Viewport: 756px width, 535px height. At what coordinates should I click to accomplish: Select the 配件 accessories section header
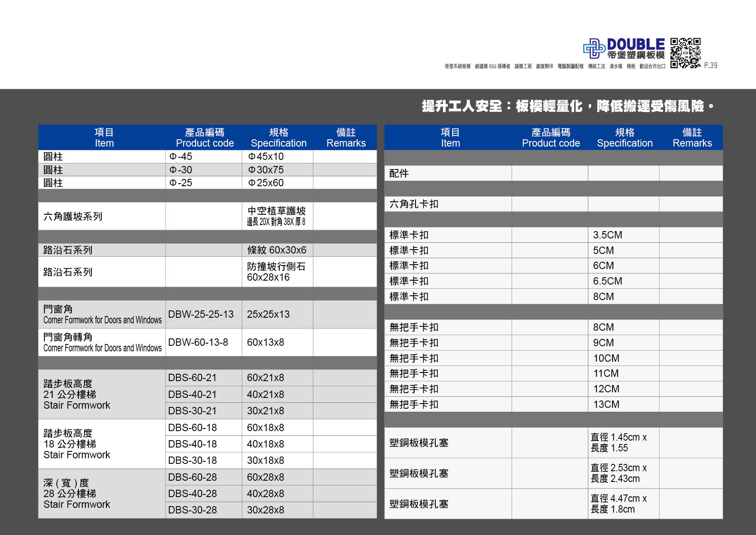(398, 173)
